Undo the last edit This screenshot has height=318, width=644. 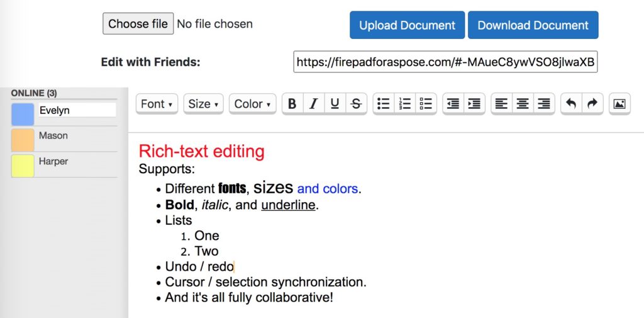click(571, 104)
